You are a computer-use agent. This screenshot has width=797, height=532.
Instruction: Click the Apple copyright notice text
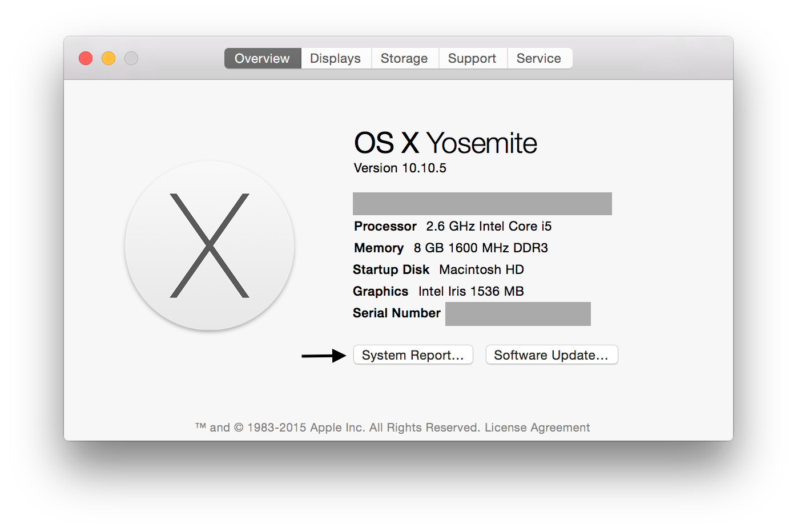click(x=337, y=428)
